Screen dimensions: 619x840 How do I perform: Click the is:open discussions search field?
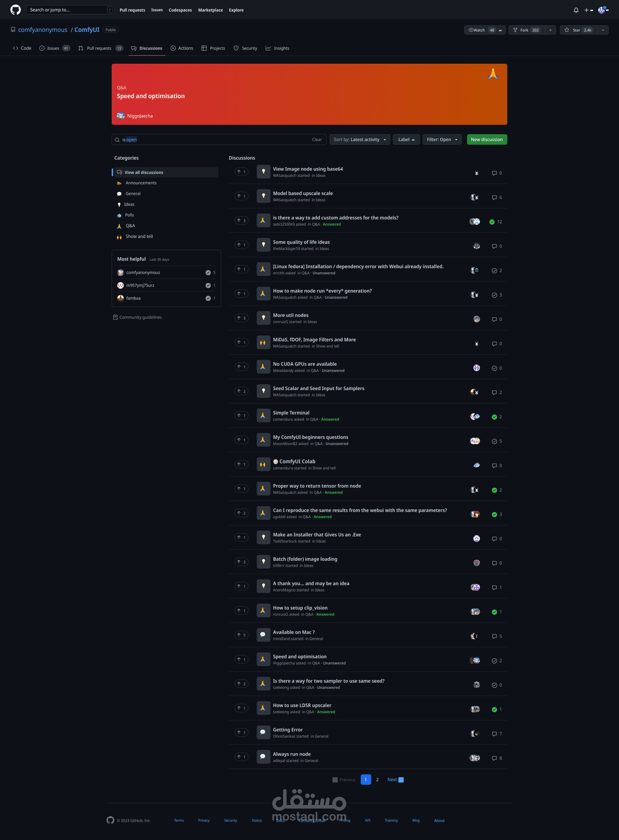219,140
